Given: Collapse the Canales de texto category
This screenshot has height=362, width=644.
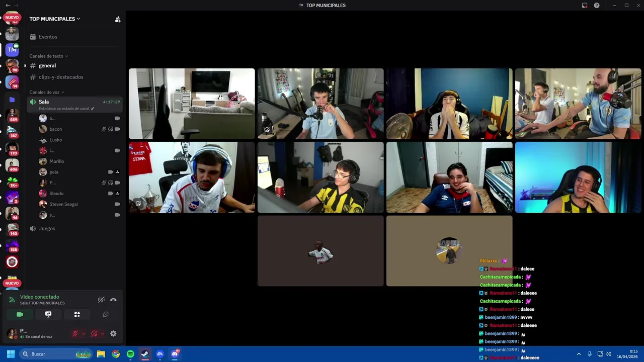Looking at the screenshot, I should click(48, 56).
